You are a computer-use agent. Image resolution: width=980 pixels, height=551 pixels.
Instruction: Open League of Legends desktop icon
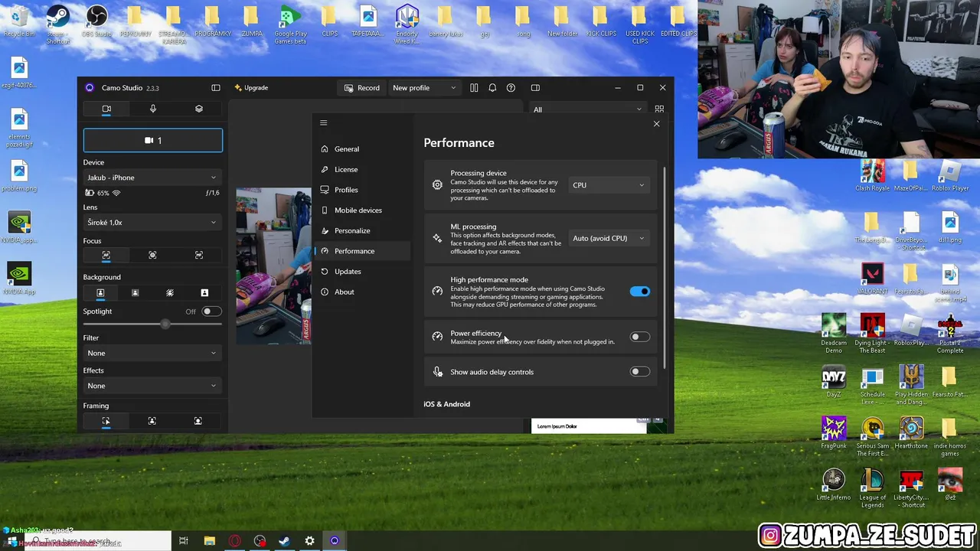pyautogui.click(x=872, y=488)
